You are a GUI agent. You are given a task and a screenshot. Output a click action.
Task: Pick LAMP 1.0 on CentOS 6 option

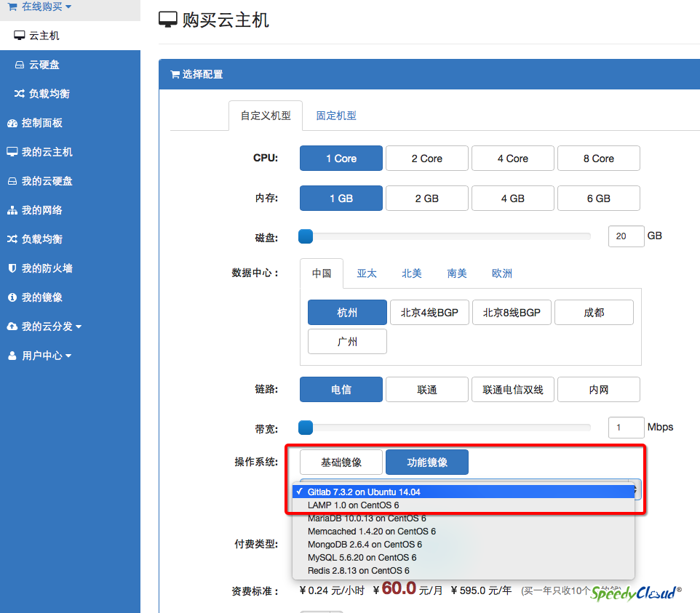click(x=464, y=505)
